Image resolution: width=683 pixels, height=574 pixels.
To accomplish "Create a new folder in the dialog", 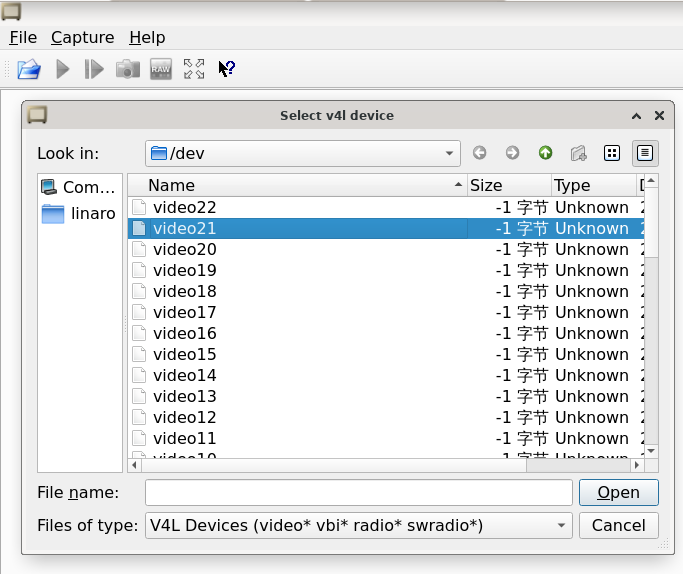I will pos(578,153).
